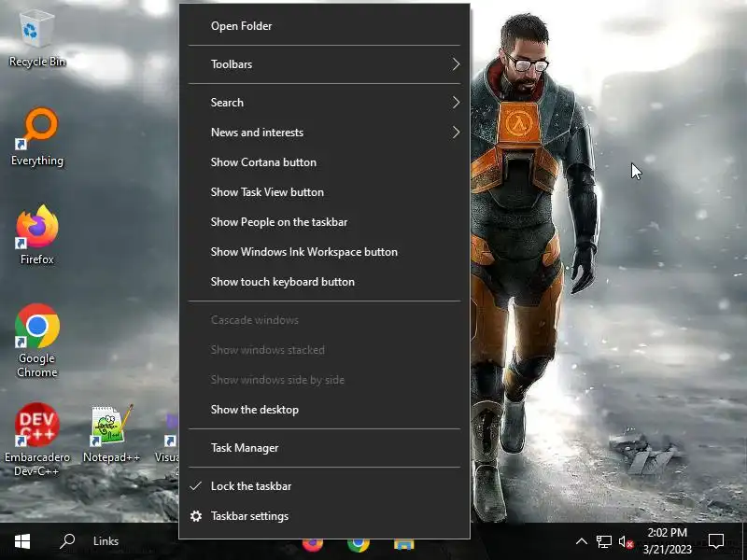Toggle Show Task View button
The height and width of the screenshot is (560, 747).
pyautogui.click(x=324, y=192)
